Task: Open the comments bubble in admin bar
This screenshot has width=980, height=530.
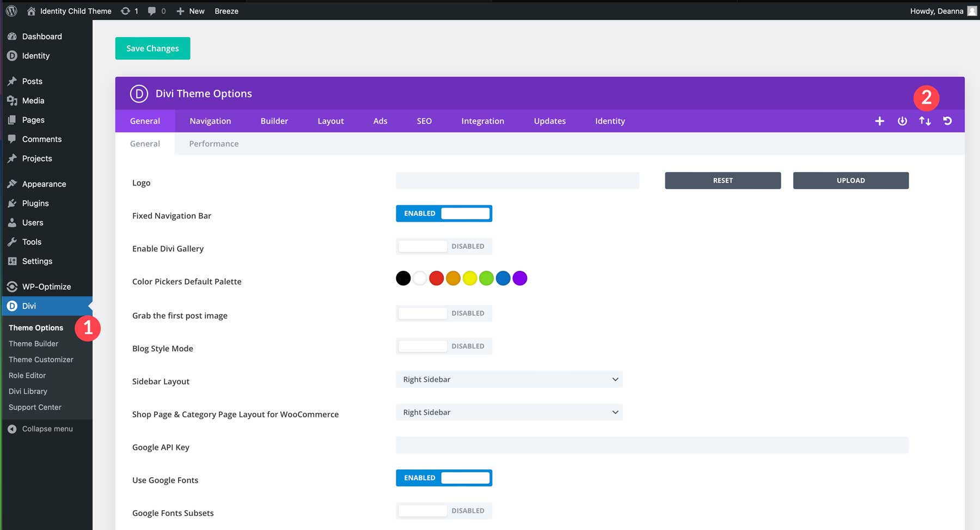Action: click(x=152, y=11)
